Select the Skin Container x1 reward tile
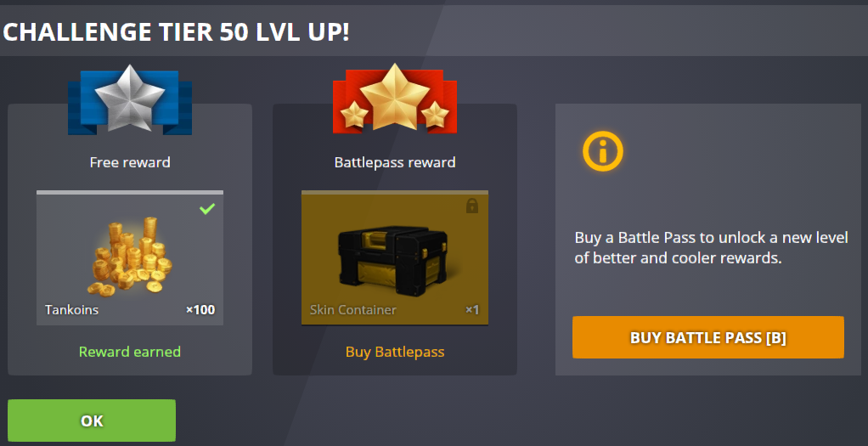This screenshot has width=868, height=446. pos(395,257)
